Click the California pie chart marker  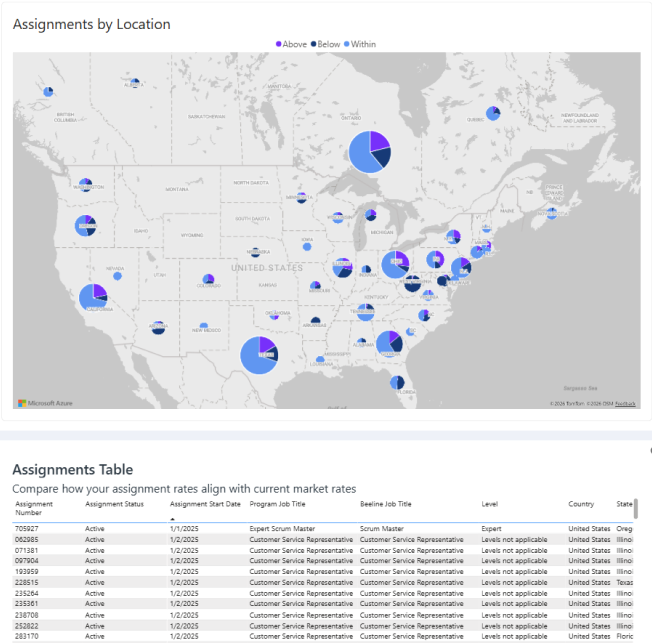(x=93, y=297)
